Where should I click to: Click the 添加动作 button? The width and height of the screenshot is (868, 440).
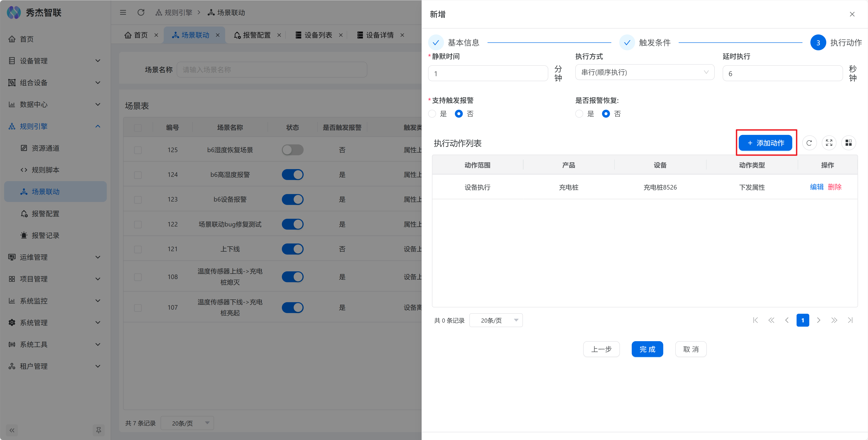tap(765, 143)
